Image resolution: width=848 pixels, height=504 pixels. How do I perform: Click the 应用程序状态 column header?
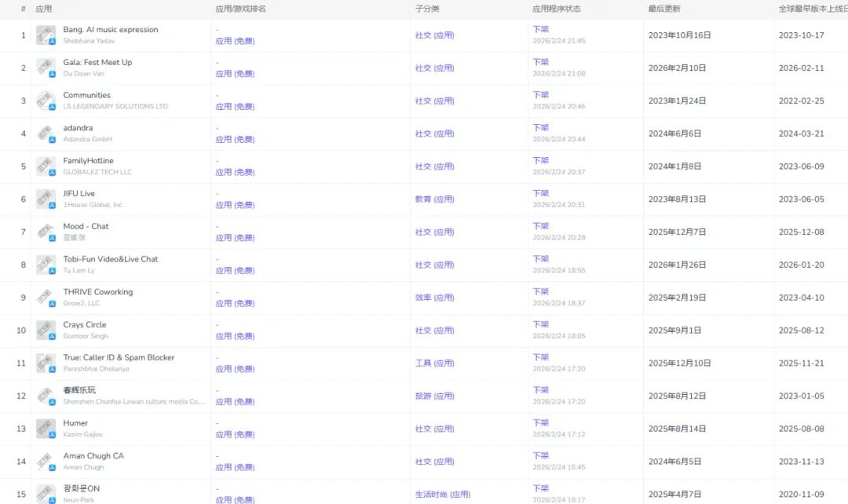click(x=556, y=9)
